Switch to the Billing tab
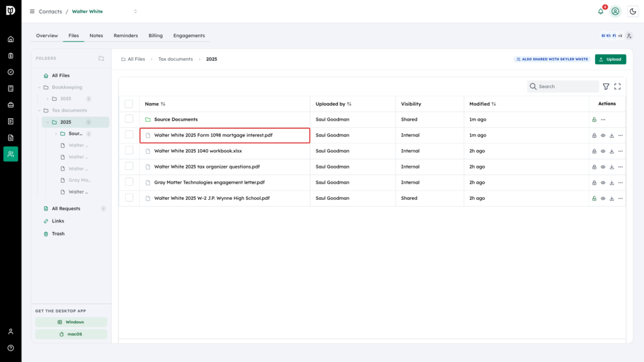Image resolution: width=644 pixels, height=362 pixels. click(x=156, y=36)
